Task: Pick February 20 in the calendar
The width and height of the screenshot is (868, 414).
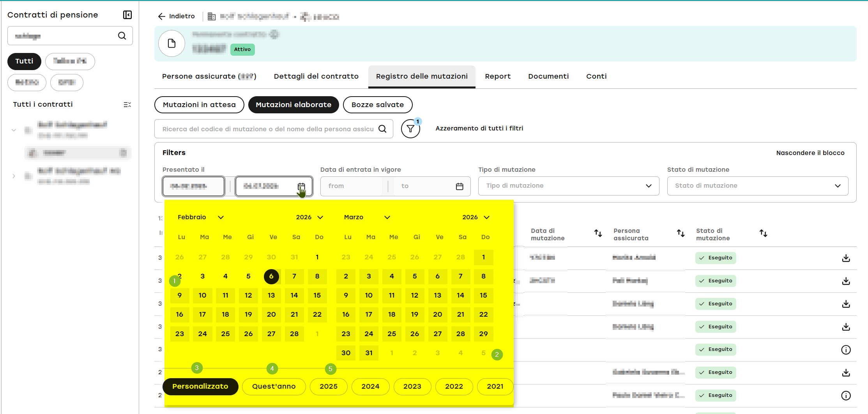Action: point(271,315)
